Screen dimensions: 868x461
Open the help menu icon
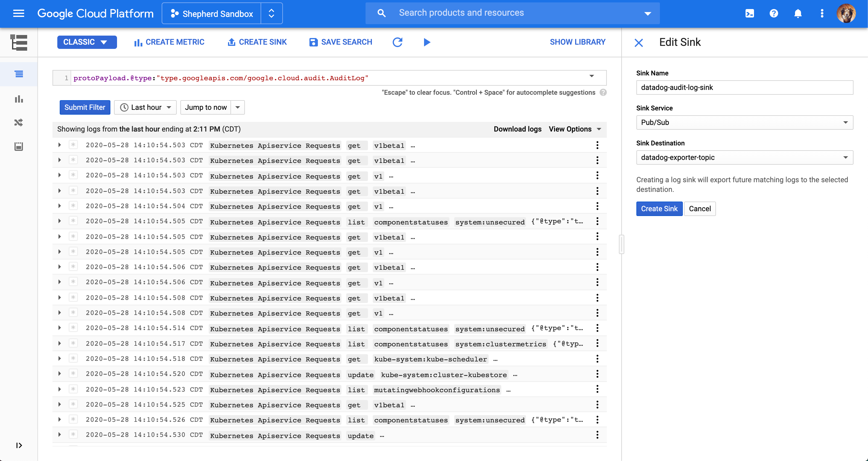click(773, 14)
